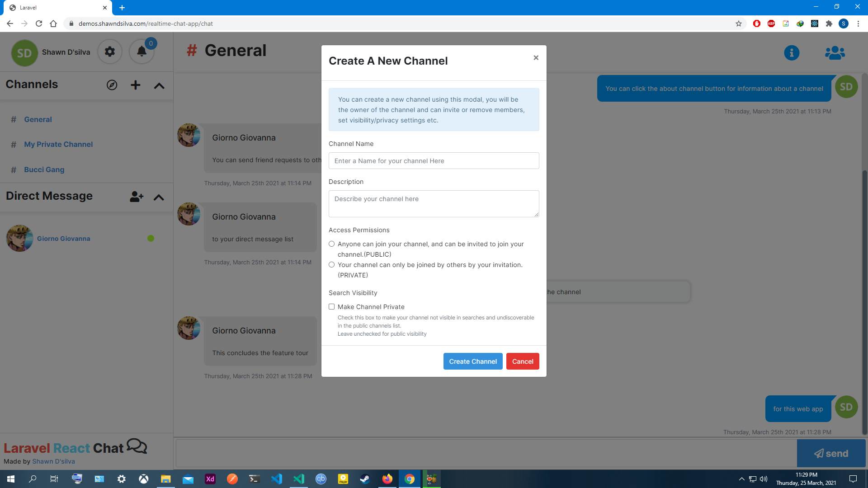Select the PUBLIC access permission radio
Image resolution: width=868 pixels, height=488 pixels.
pos(331,244)
